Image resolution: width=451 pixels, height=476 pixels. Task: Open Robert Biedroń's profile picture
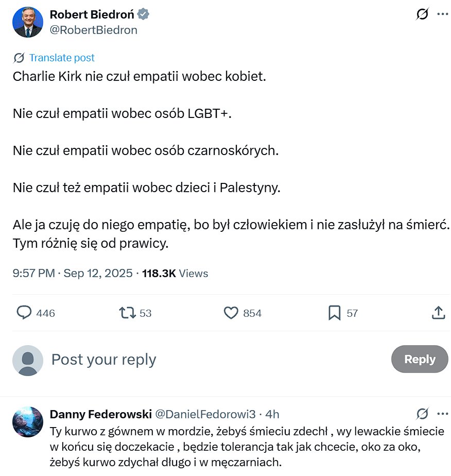pos(27,22)
